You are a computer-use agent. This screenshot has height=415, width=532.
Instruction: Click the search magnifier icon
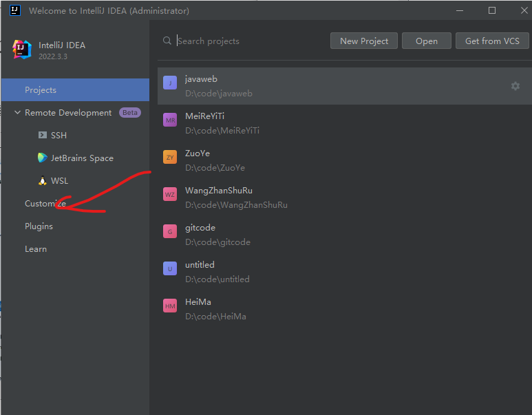tap(167, 41)
